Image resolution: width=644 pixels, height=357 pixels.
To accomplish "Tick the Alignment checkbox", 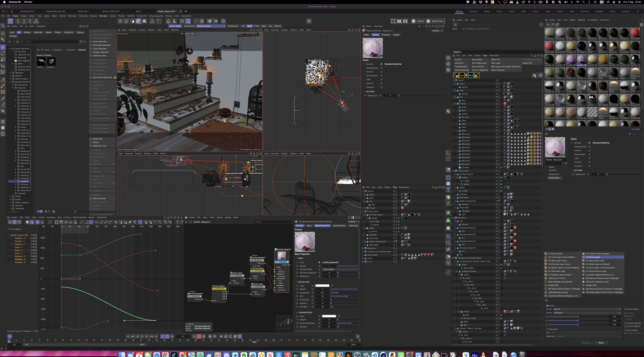I will pyautogui.click(x=547, y=329).
